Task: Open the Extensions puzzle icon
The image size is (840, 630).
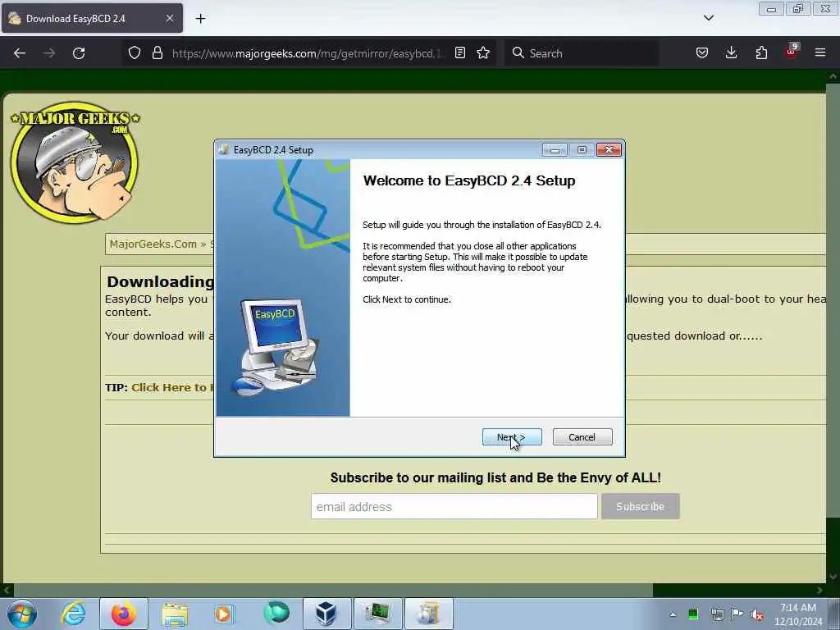Action: 761,53
